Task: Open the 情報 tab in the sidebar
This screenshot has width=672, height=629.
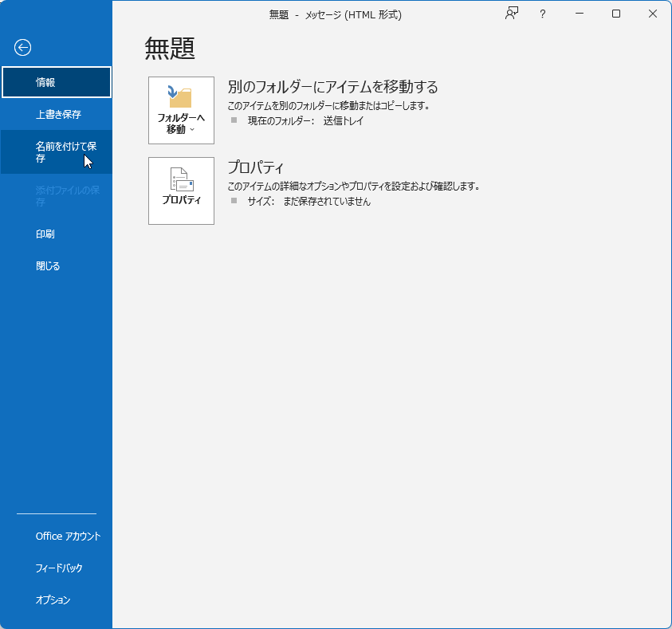Action: [x=56, y=82]
